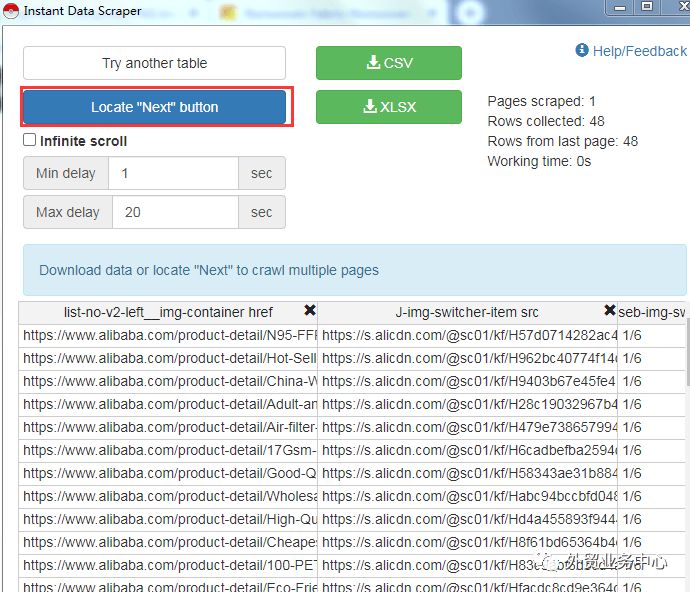The height and width of the screenshot is (592, 690).
Task: Select the Hot-Sell product-detail URL cell
Action: (168, 358)
